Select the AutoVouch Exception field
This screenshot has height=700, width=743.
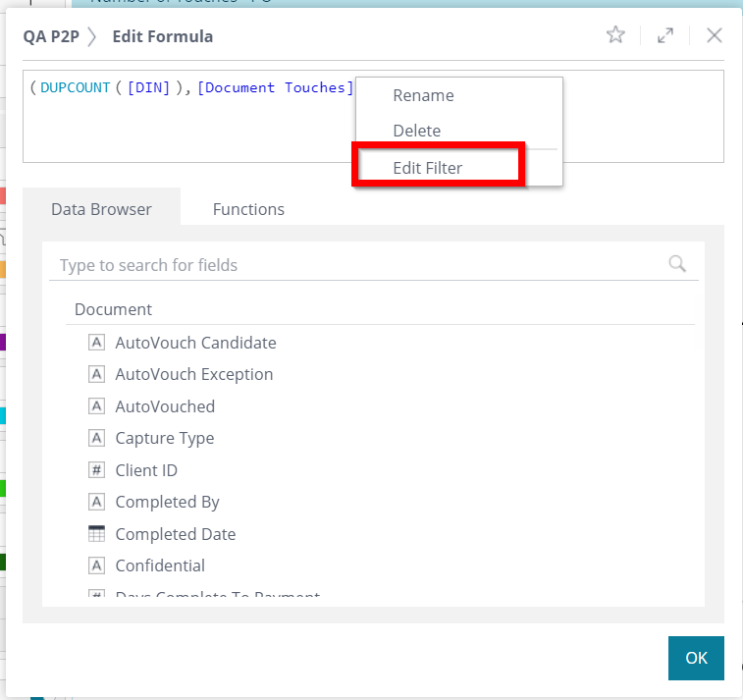tap(194, 374)
